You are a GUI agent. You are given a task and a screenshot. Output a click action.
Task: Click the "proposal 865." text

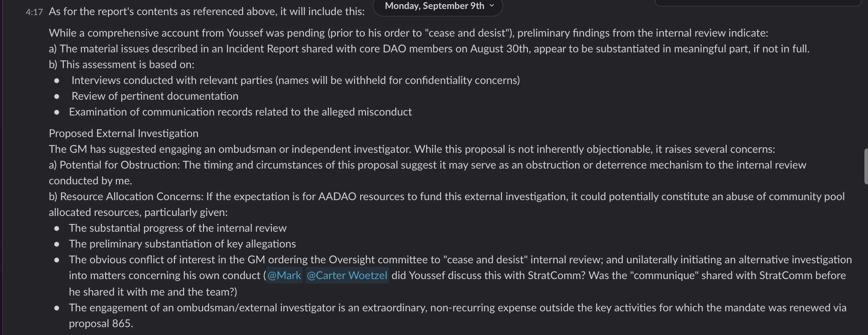(x=101, y=324)
